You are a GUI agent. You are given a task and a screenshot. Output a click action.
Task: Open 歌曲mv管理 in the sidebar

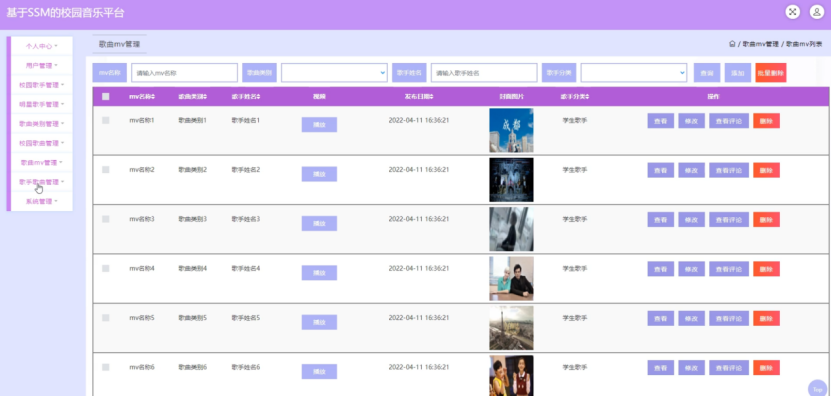pos(41,163)
